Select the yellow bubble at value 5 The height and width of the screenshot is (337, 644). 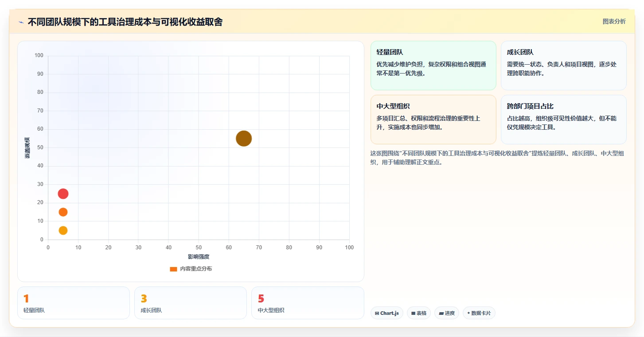click(x=63, y=230)
